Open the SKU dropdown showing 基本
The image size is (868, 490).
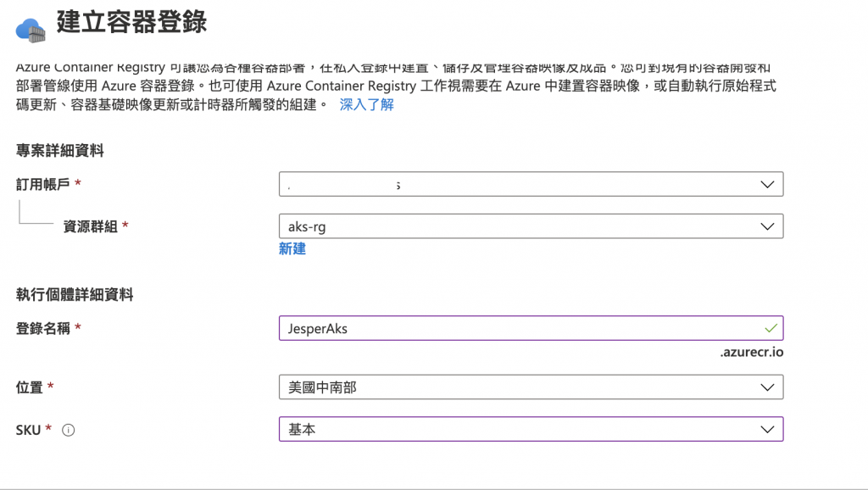coord(531,429)
